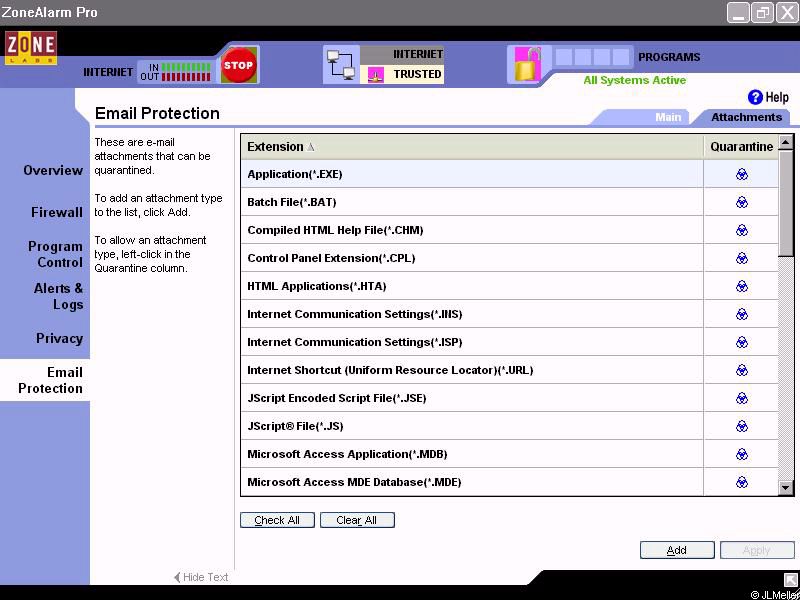Screen dimensions: 800x600
Task: Click the scrollbar up arrow
Action: pyautogui.click(x=786, y=142)
